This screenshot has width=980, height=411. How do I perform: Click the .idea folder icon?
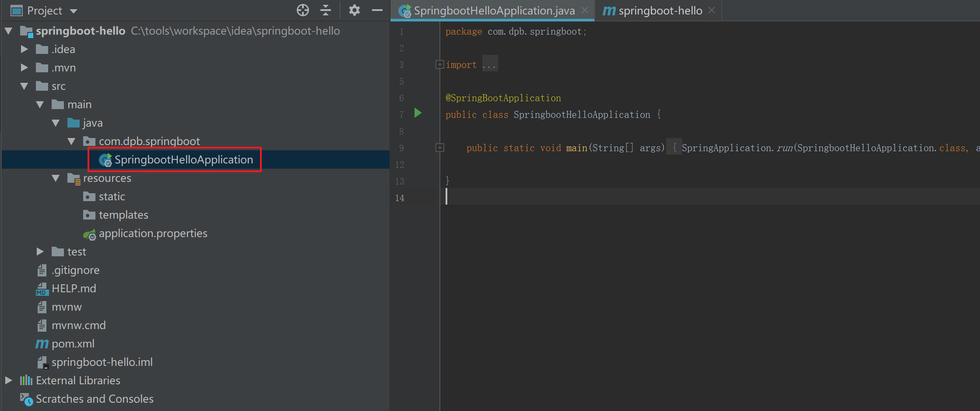coord(42,49)
